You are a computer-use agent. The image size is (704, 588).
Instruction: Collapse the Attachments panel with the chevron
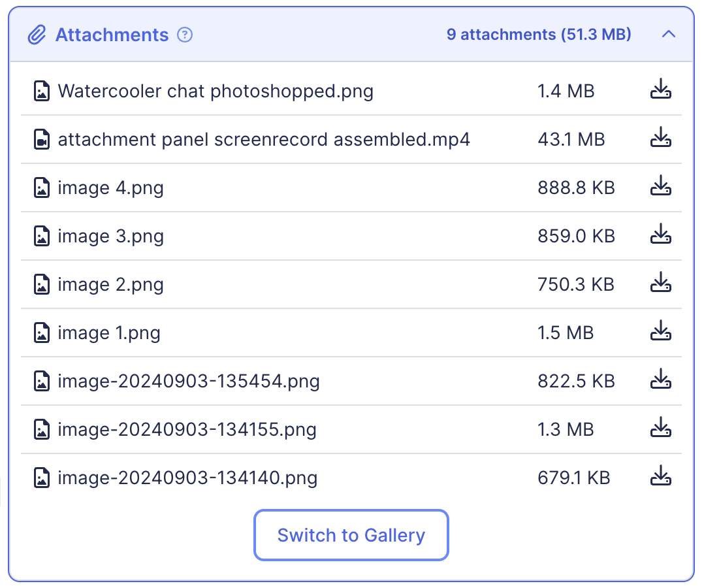668,35
